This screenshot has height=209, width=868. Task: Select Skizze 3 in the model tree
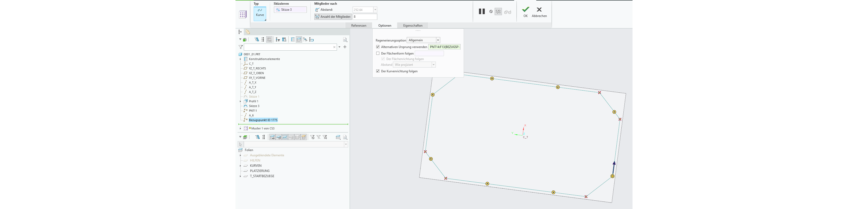point(254,106)
